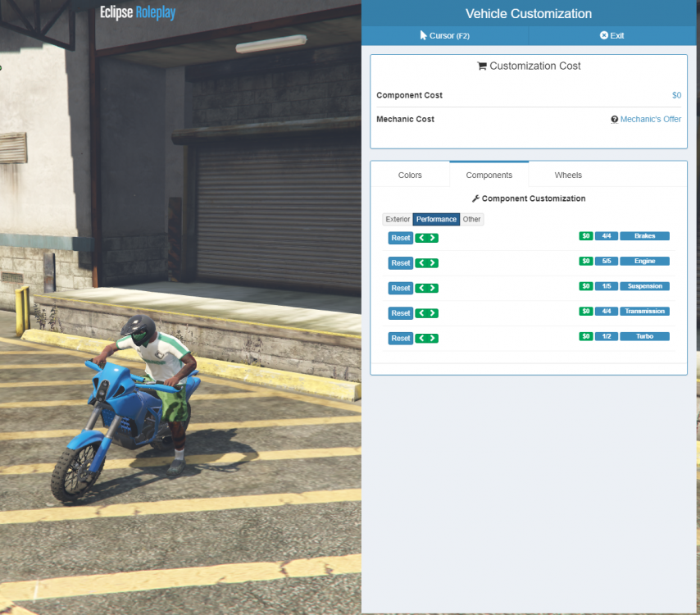Go to next Suspension option
The height and width of the screenshot is (615, 700).
tap(433, 288)
